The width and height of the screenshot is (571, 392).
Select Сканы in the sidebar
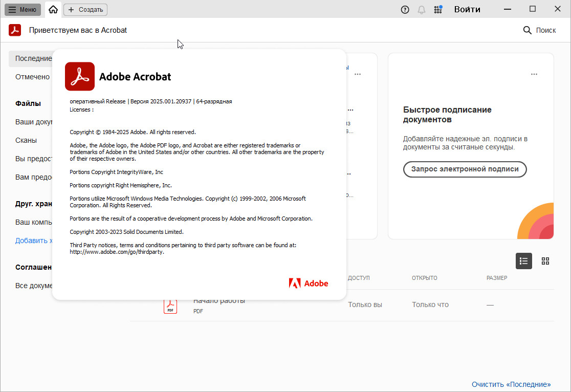pyautogui.click(x=26, y=140)
